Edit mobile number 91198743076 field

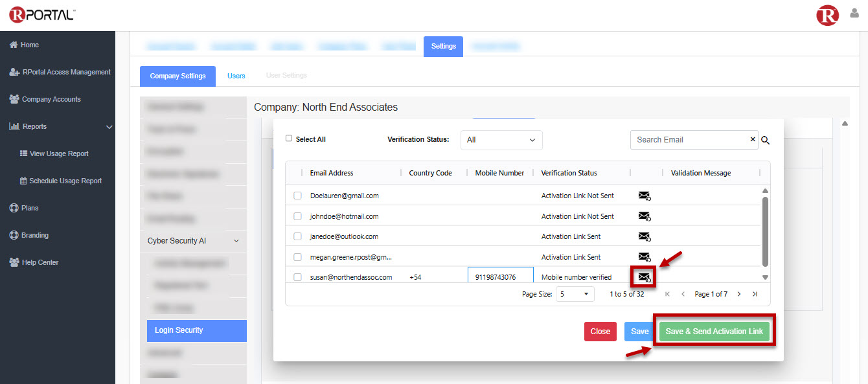[500, 275]
